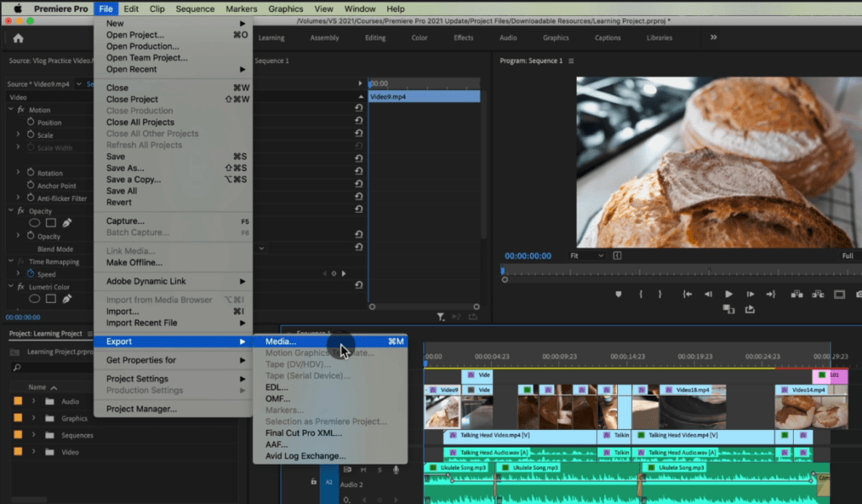Viewport: 862px width, 504px height.
Task: Toggle Anti-flicker Filter stopwatch
Action: click(31, 198)
